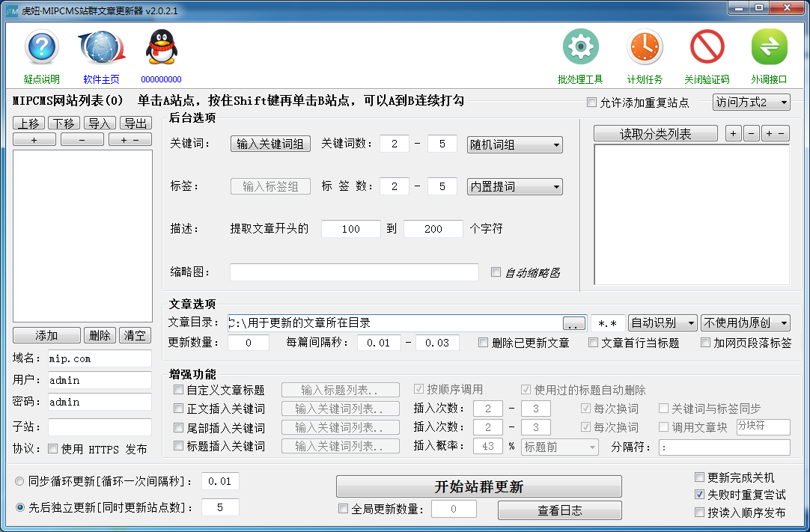Image resolution: width=810 pixels, height=532 pixels.
Task: Browse article directory with the ... button
Action: [x=574, y=323]
